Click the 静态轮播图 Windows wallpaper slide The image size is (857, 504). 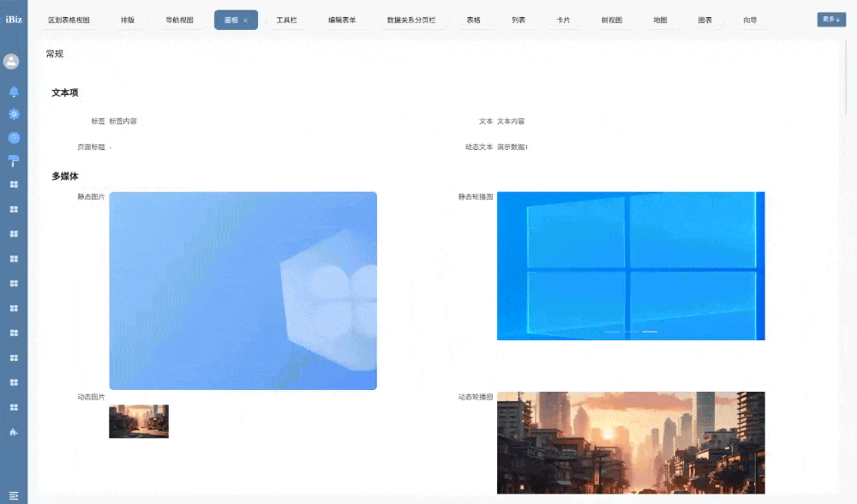[x=631, y=266]
